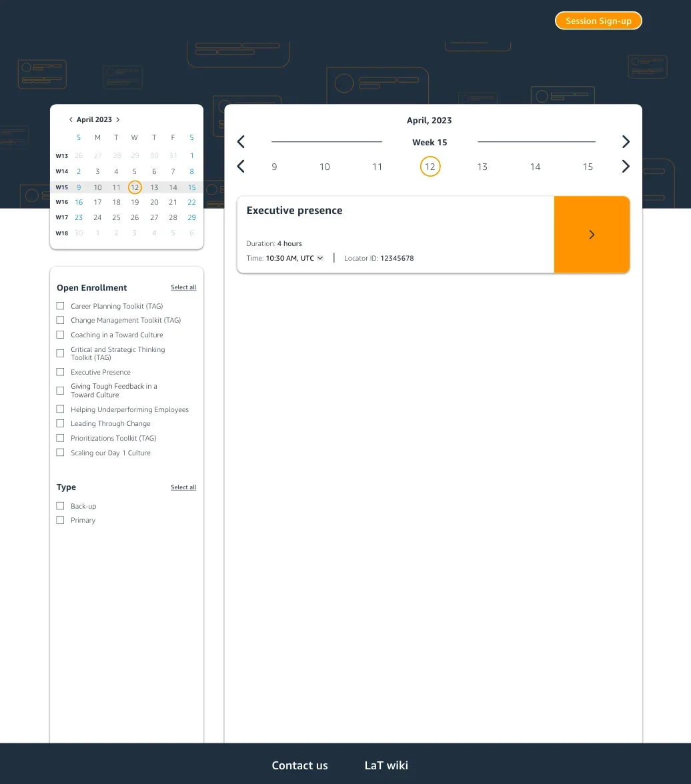
Task: Pick April 26 in the mini calendar
Action: tap(135, 217)
